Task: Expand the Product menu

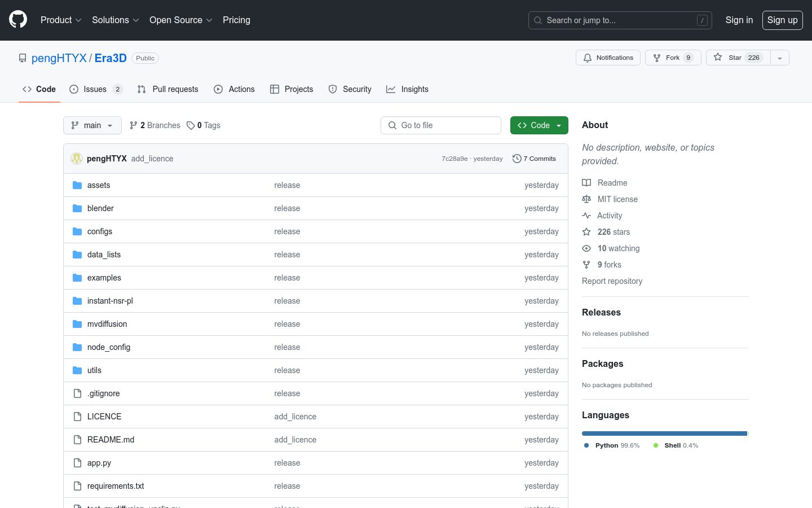Action: (x=61, y=20)
